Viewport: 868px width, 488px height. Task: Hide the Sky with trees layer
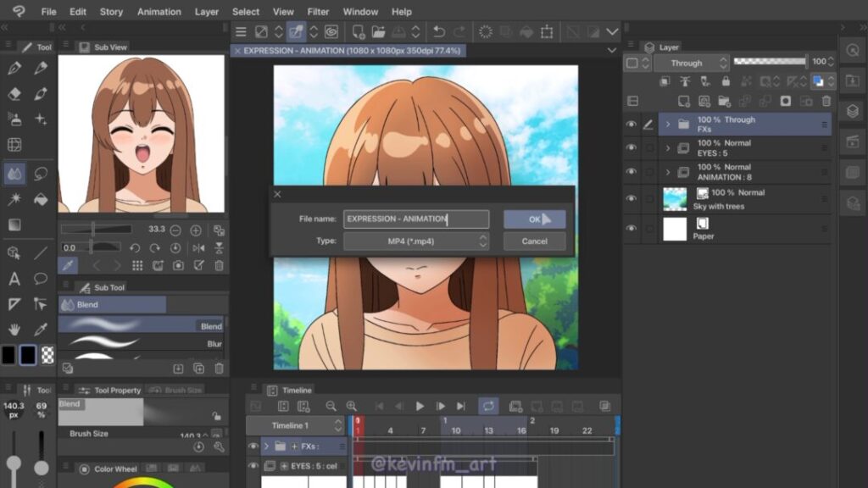click(631, 199)
